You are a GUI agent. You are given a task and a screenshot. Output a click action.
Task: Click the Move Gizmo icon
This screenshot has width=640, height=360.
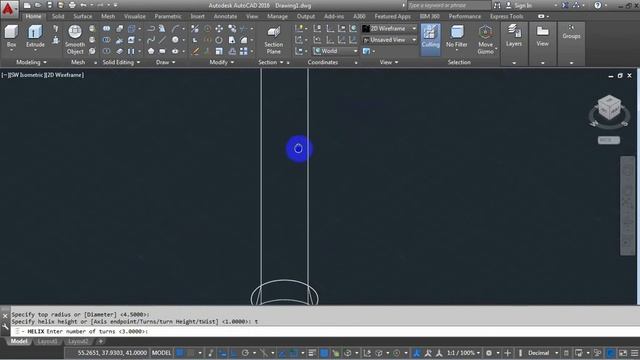pyautogui.click(x=485, y=40)
